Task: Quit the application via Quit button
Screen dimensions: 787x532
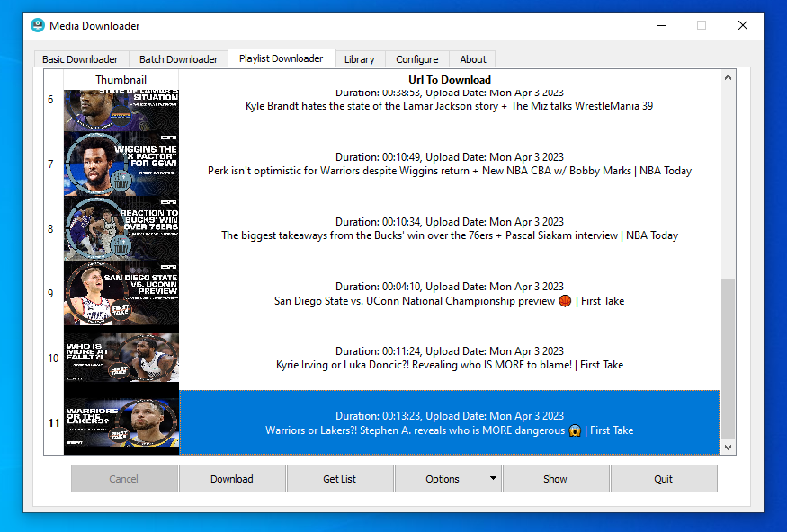Action: [664, 479]
